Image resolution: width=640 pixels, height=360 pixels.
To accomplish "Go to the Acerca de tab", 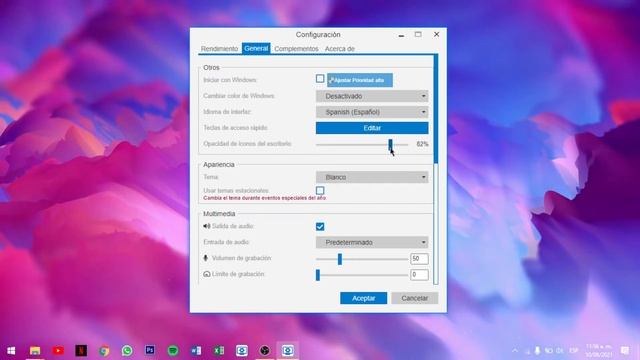I will pyautogui.click(x=340, y=49).
